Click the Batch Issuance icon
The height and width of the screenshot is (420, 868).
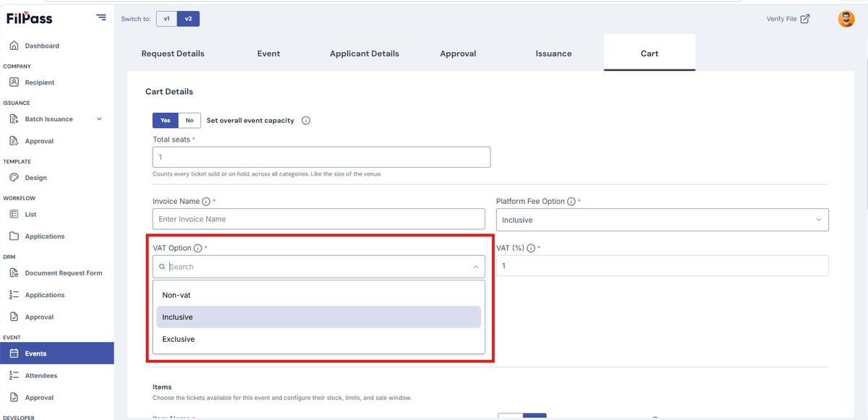click(x=14, y=119)
